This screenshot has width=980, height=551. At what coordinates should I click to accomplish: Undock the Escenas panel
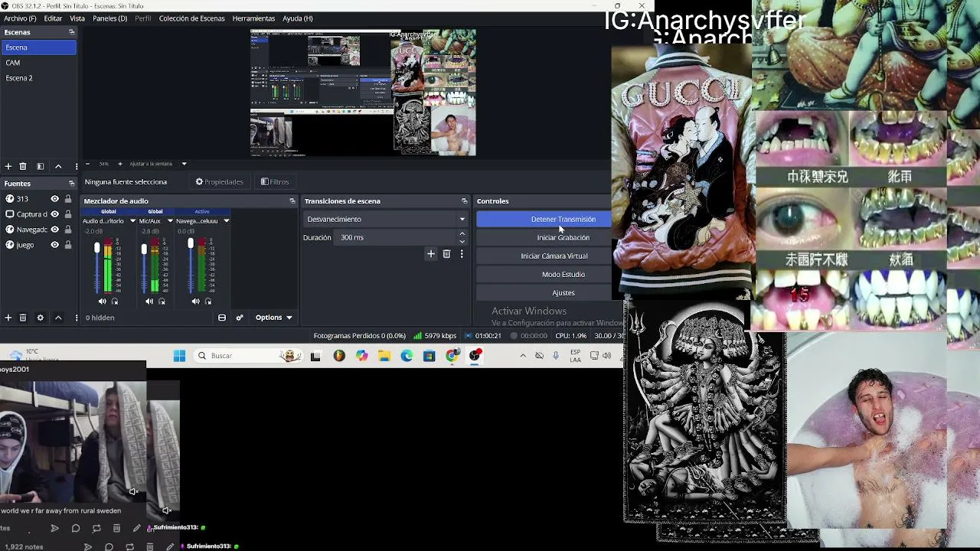tap(71, 32)
